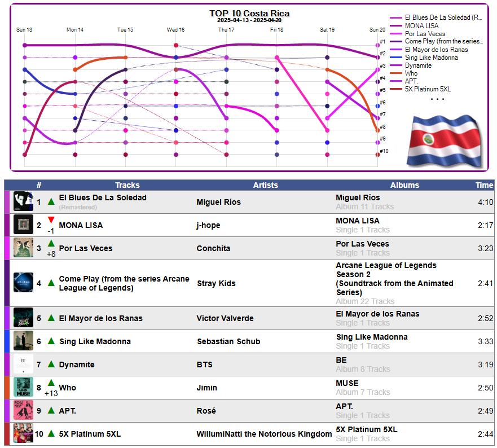
Task: Click 5X Platinum 5XL cover thumbnail
Action: pyautogui.click(x=24, y=433)
